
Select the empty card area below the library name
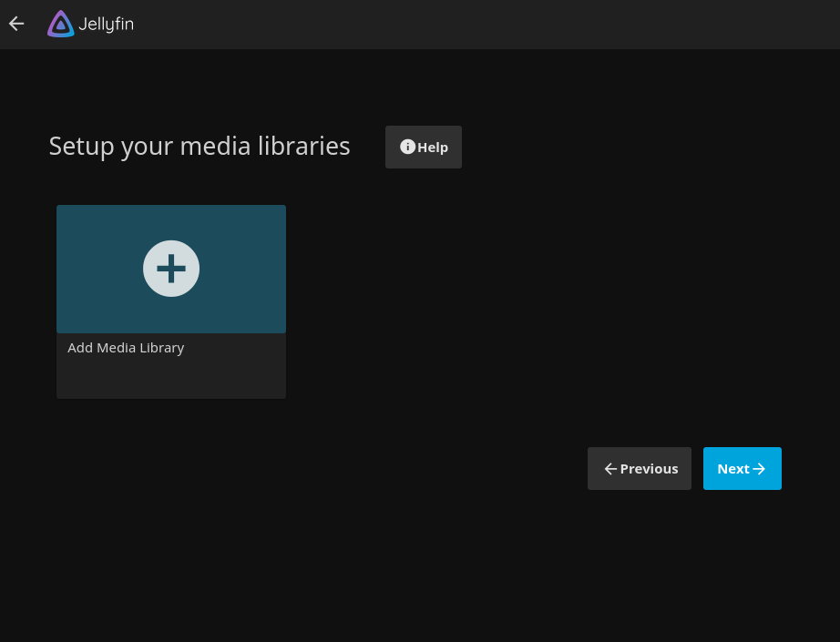(170, 378)
